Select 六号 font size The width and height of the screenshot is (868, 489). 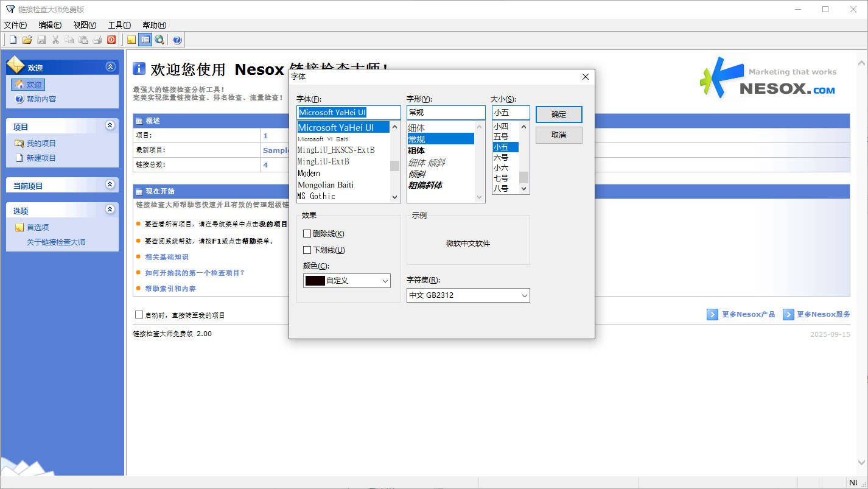coord(505,158)
